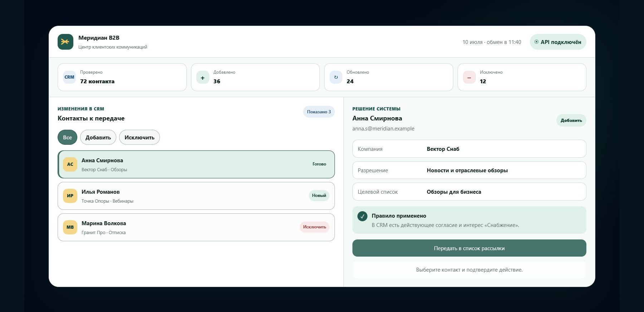Click the Точка Опоры · Вебинары subtitle
Image resolution: width=644 pixels, height=312 pixels.
107,201
